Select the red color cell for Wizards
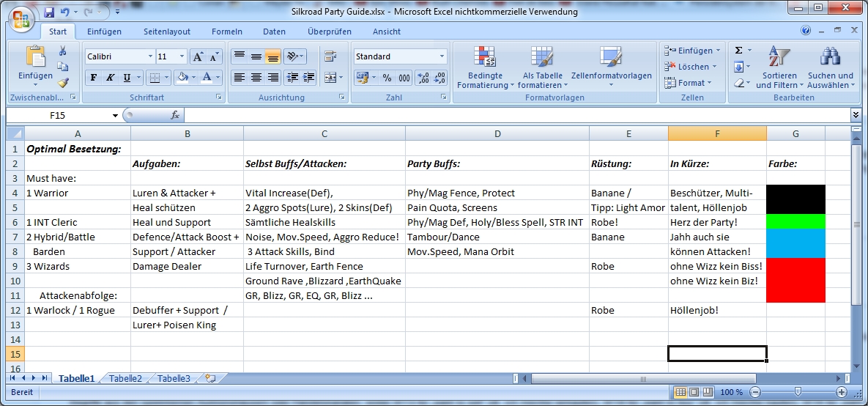The height and width of the screenshot is (406, 868). (795, 280)
